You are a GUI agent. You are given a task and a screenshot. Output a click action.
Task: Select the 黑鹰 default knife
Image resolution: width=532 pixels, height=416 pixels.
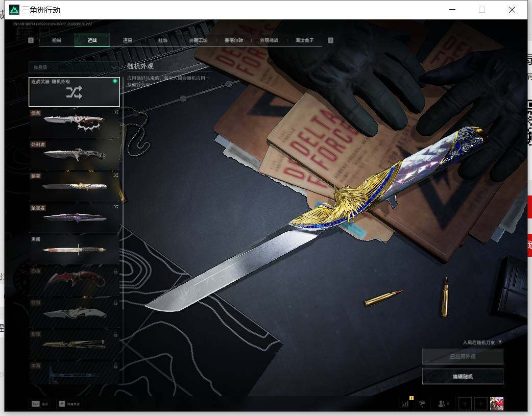click(74, 250)
